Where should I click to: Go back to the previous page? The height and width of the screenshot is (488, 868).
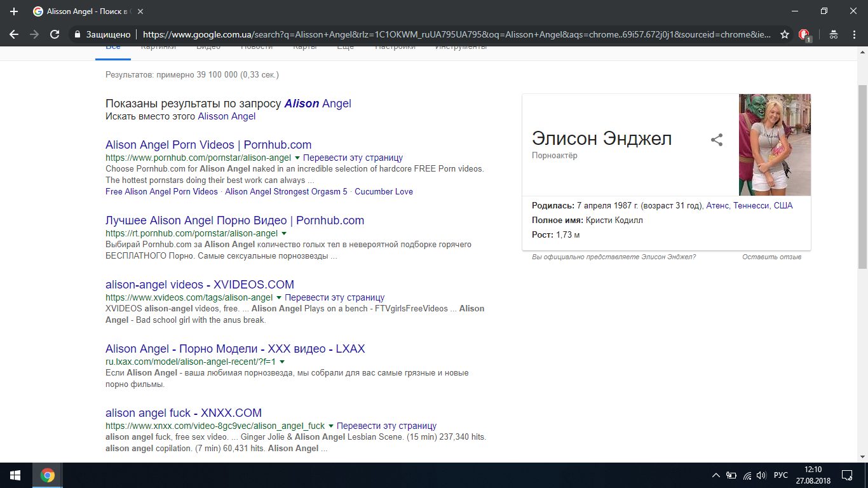tap(14, 34)
